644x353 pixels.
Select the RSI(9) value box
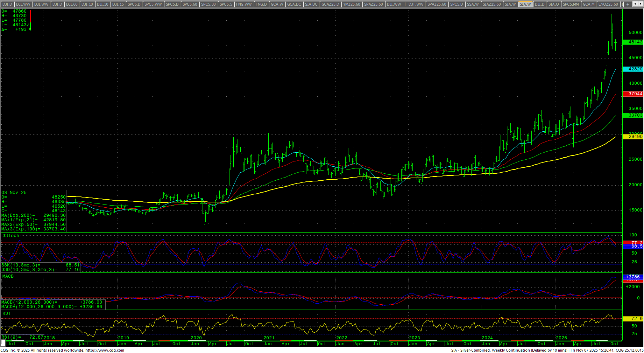point(22,337)
